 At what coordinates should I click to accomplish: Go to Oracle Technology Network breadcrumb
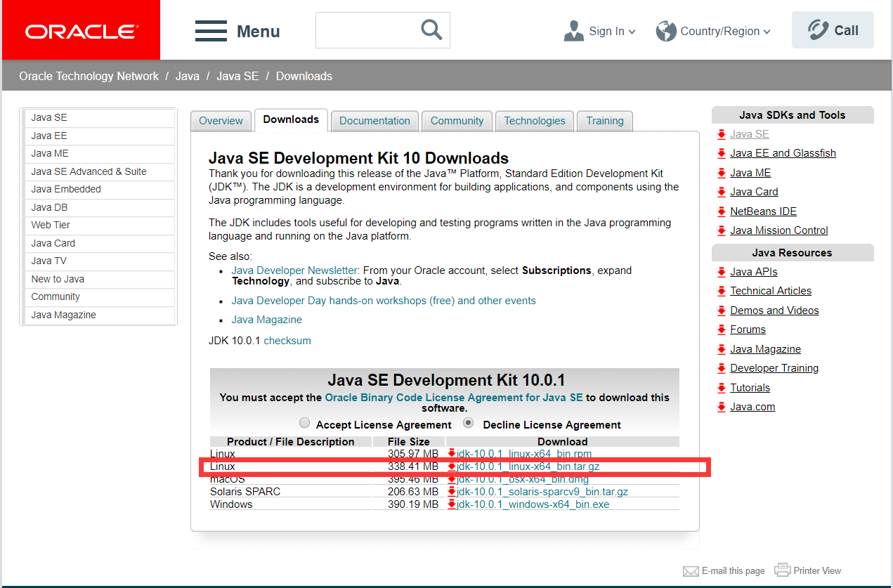[89, 76]
